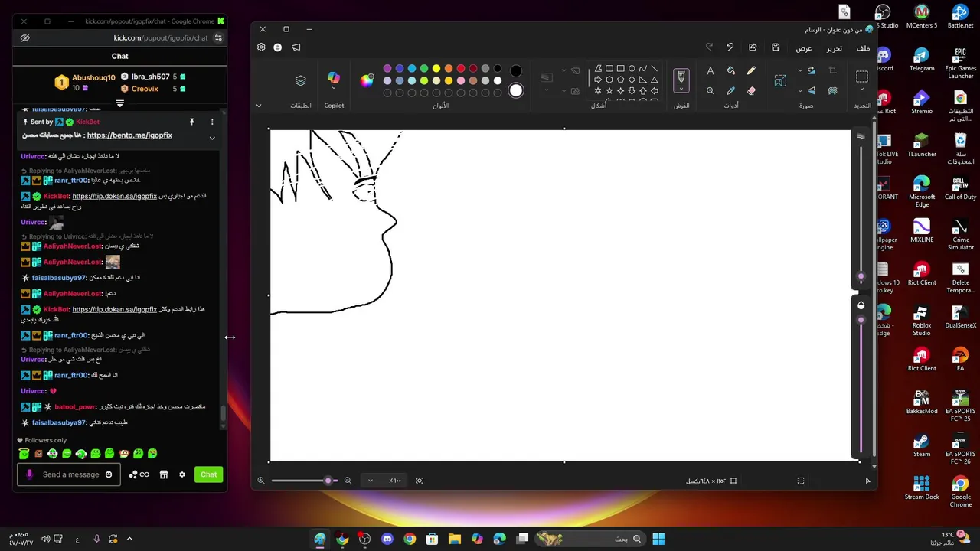980x551 pixels.
Task: Select the rectangular selection tool
Action: coord(862,77)
